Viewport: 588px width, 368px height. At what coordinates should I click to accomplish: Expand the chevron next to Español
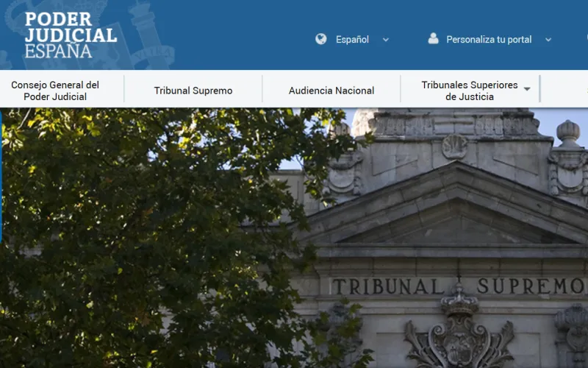pos(385,40)
